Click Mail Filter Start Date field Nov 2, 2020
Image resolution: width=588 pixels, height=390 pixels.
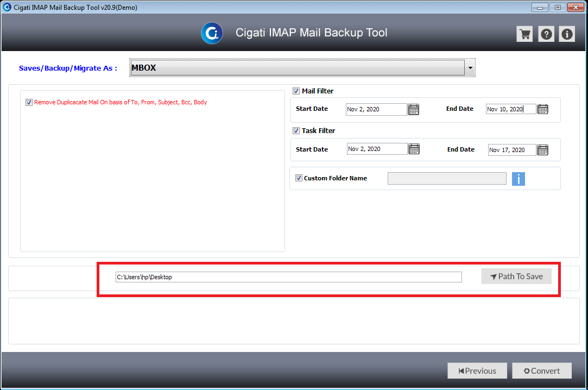coord(376,110)
